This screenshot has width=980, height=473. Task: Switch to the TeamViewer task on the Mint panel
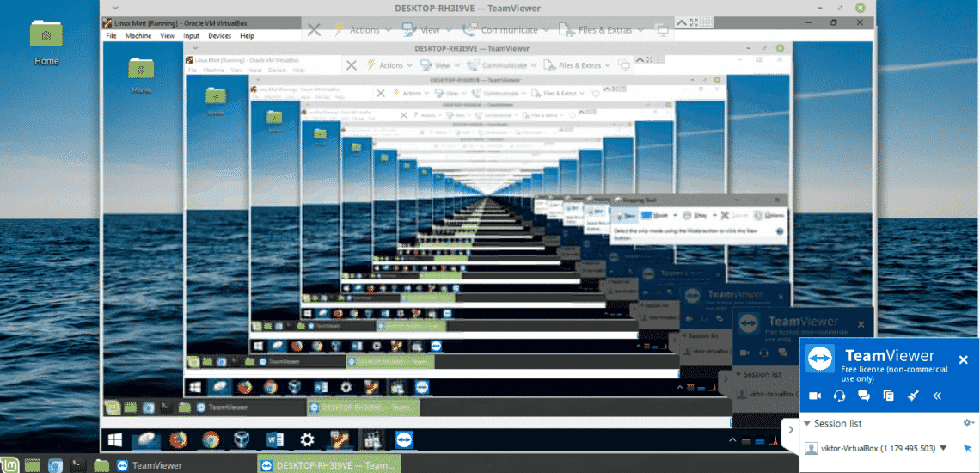point(150,465)
